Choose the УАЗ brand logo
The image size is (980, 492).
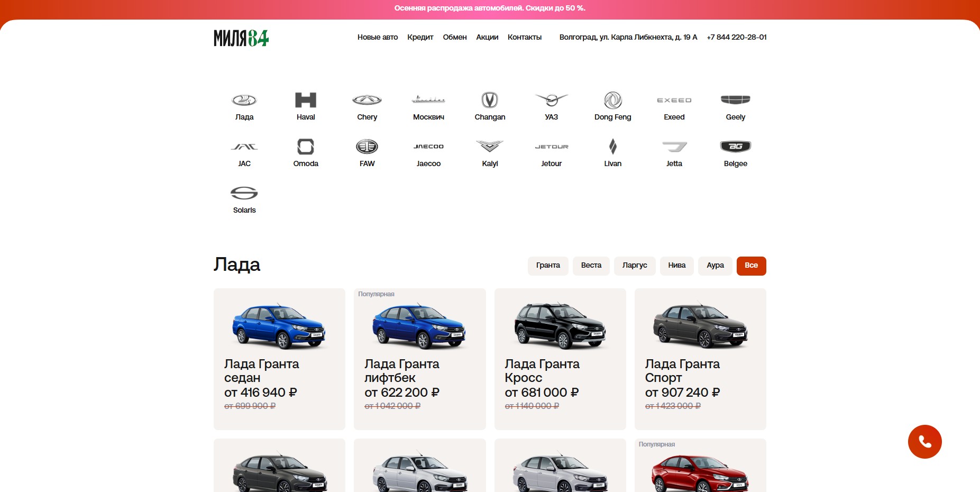[551, 100]
